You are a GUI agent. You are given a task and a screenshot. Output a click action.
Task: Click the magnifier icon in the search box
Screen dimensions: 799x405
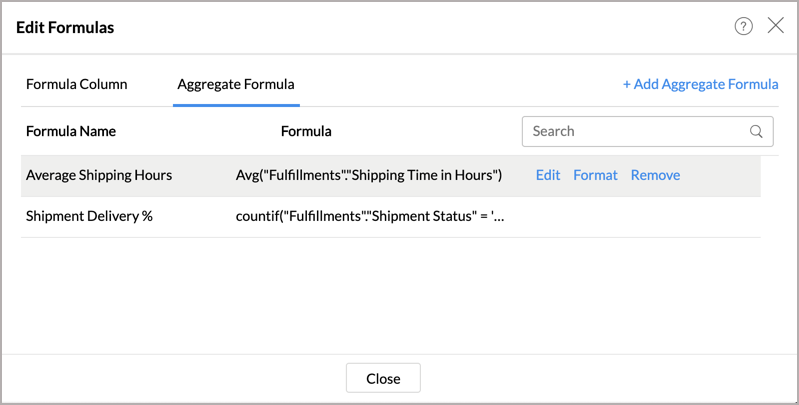(756, 131)
